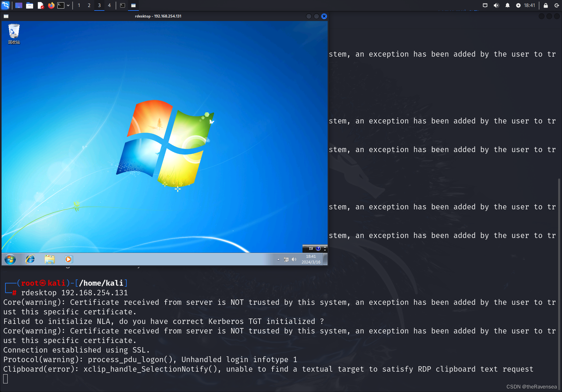Open Windows clock showing 2024/3/16
Image resolution: width=562 pixels, height=392 pixels.
click(311, 259)
